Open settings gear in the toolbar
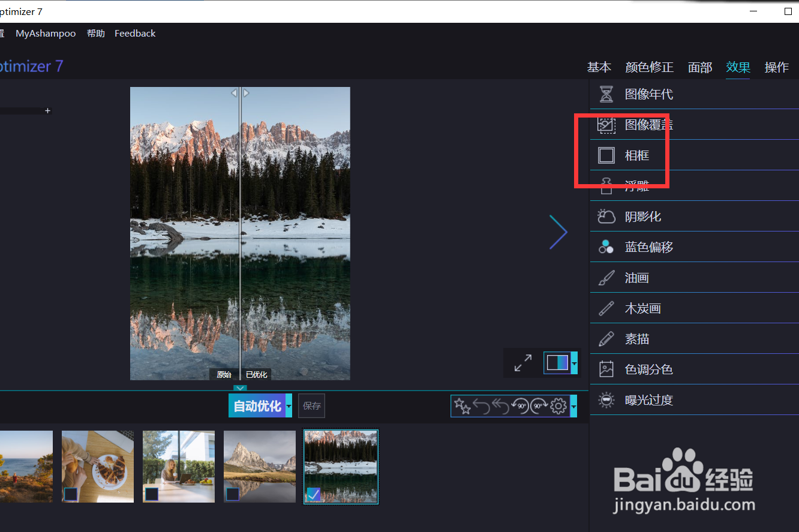This screenshot has height=532, width=799. (558, 406)
